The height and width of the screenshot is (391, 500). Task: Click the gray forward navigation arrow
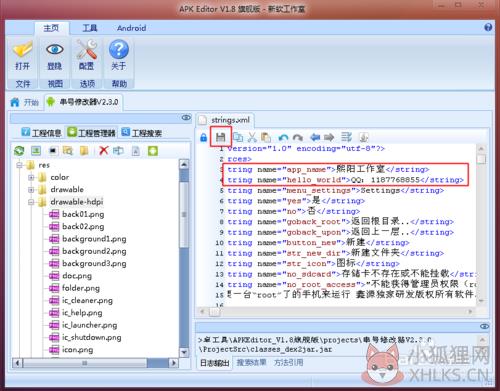[x=329, y=137]
